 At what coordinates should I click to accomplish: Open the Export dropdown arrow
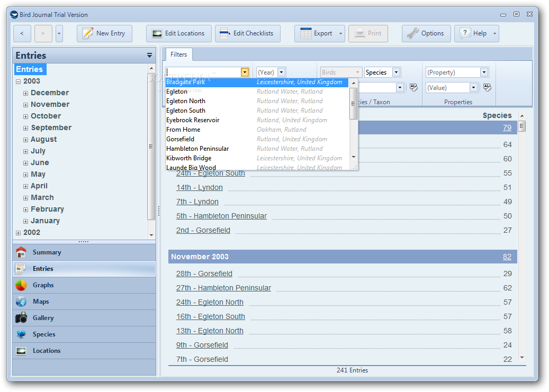pyautogui.click(x=340, y=34)
